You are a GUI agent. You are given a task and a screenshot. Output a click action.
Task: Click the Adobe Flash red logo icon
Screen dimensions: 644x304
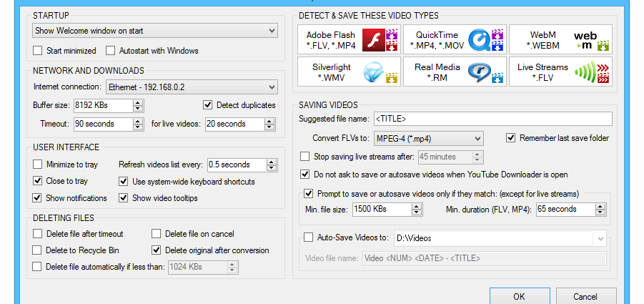pyautogui.click(x=373, y=40)
